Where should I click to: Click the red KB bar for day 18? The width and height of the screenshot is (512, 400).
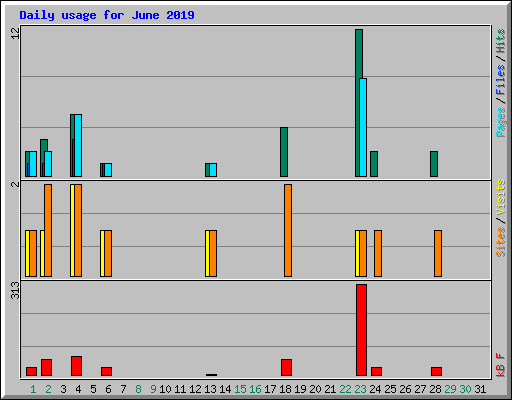coord(287,368)
